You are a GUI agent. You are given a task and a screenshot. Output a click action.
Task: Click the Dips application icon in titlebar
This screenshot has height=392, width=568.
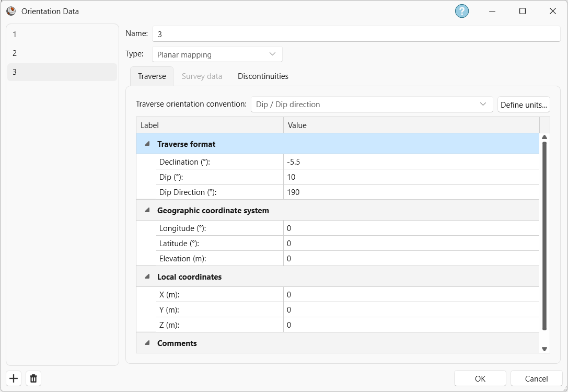(x=11, y=11)
